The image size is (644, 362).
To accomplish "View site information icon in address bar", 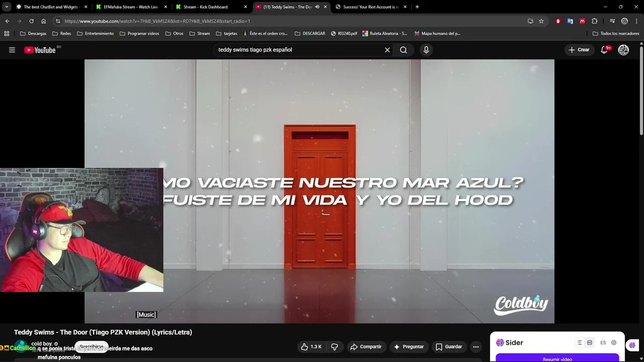I will pos(58,21).
